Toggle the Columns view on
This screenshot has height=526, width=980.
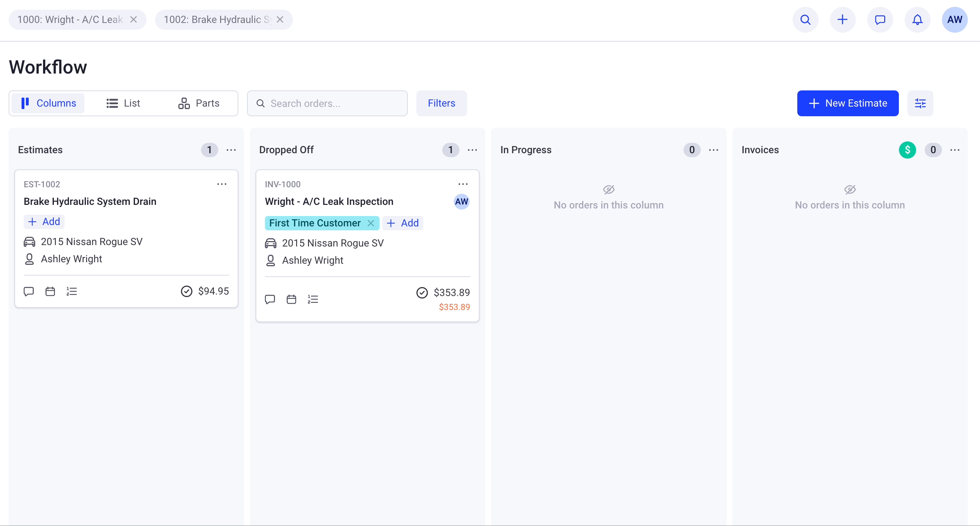[x=48, y=103]
